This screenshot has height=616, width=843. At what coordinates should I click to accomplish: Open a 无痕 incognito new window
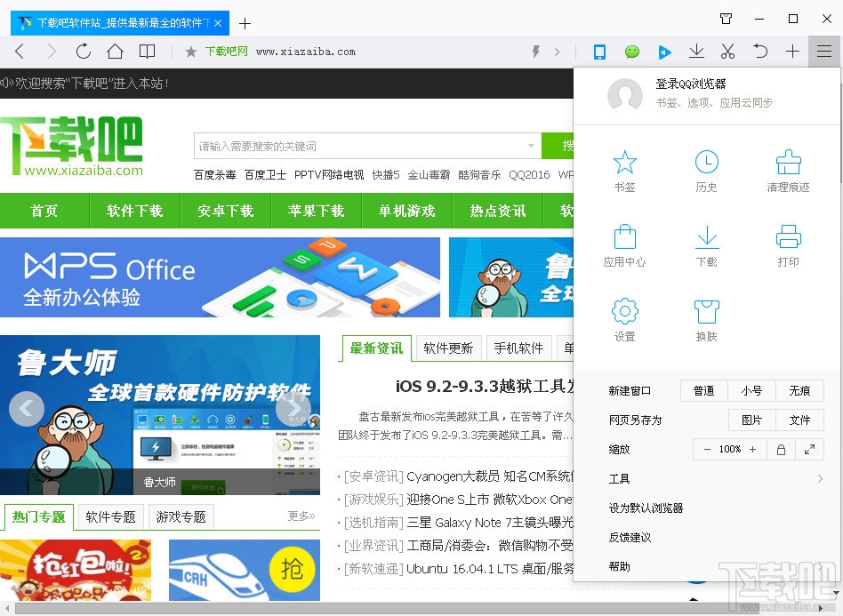799,390
